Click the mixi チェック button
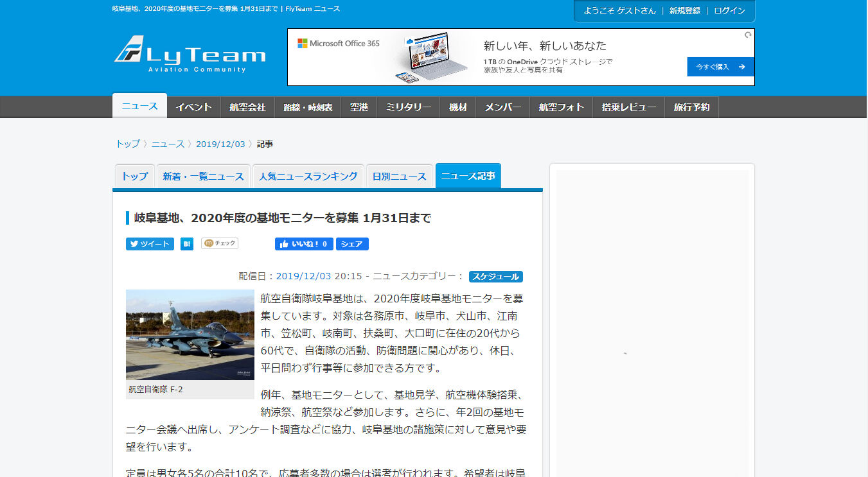This screenshot has height=477, width=868. point(220,243)
